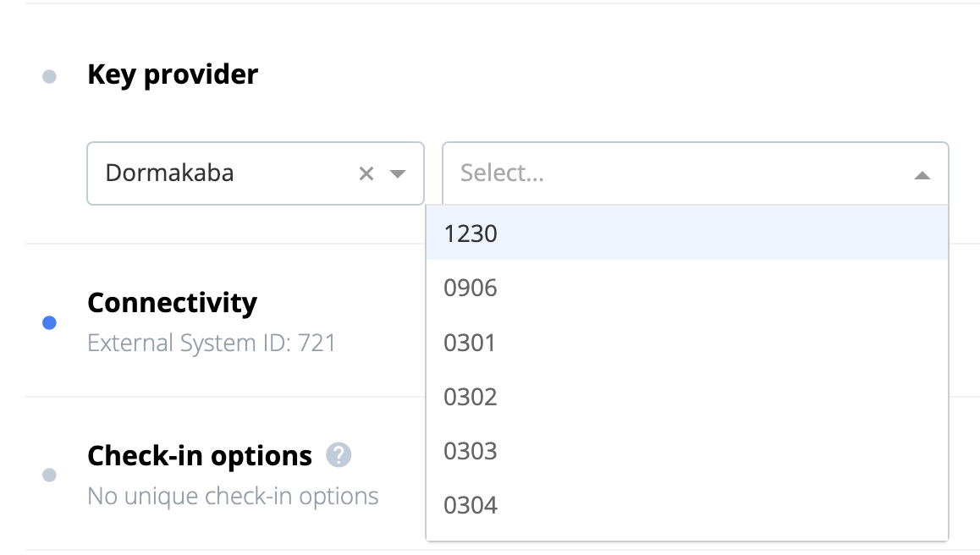Expand the Dormakaba dropdown arrow
This screenshot has height=555, width=980.
point(398,173)
